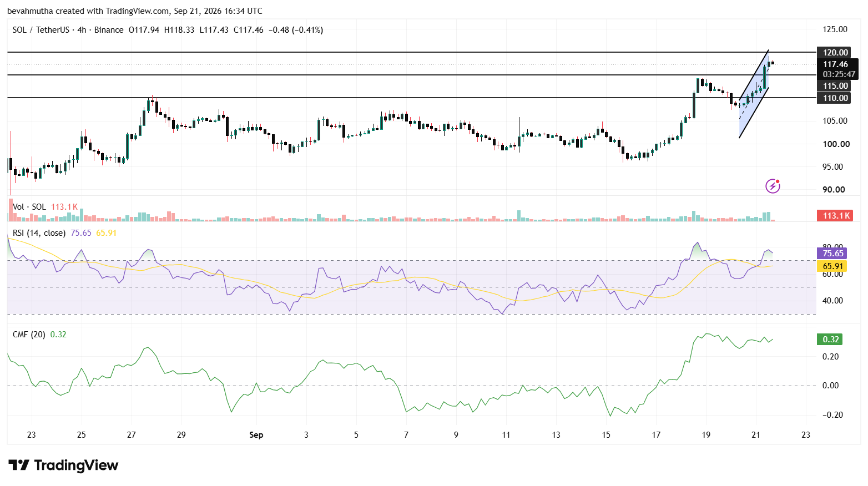This screenshot has width=868, height=486.
Task: Click the high price H118.33 value
Action: (179, 30)
